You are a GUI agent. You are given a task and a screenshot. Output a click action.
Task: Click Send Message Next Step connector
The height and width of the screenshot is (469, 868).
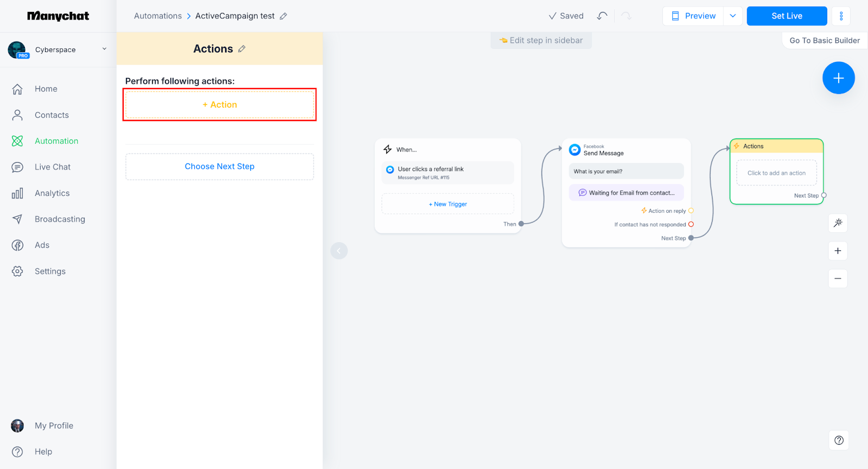tap(691, 238)
